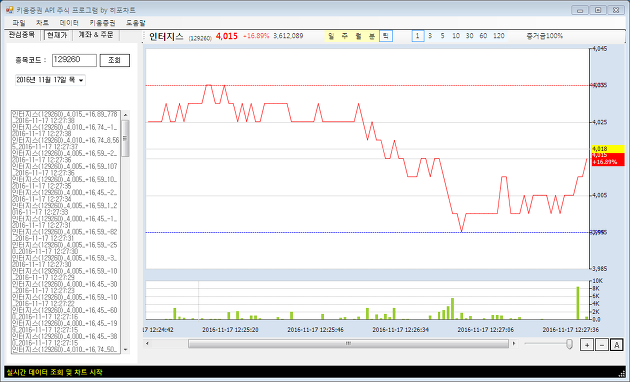Click the tick list scroll-up arrow
Image resolution: width=630 pixels, height=382 pixels.
tap(125, 115)
